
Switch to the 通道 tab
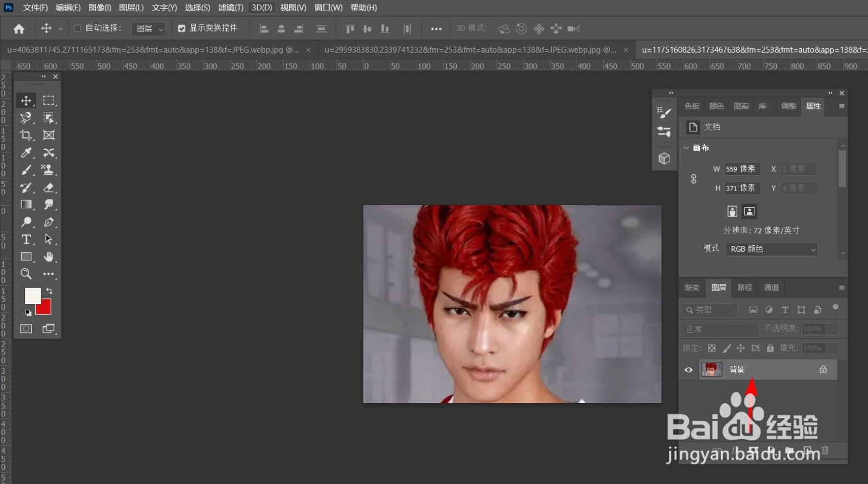pos(771,288)
